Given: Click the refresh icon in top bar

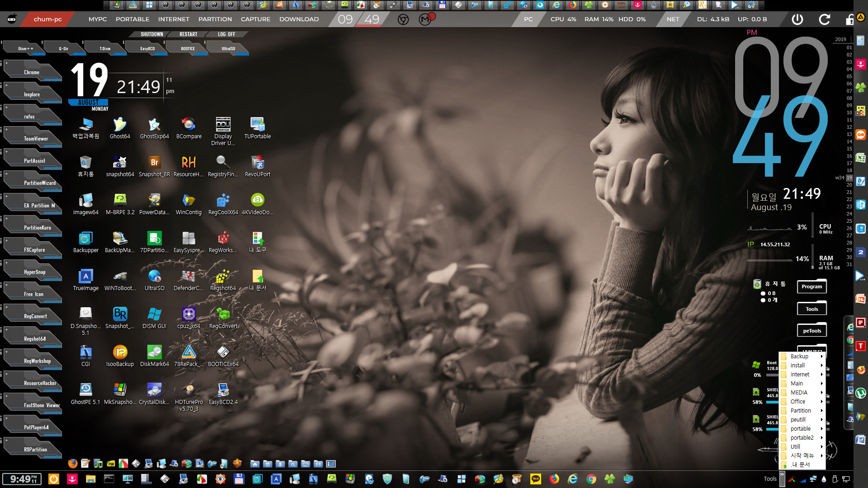Looking at the screenshot, I should 824,19.
